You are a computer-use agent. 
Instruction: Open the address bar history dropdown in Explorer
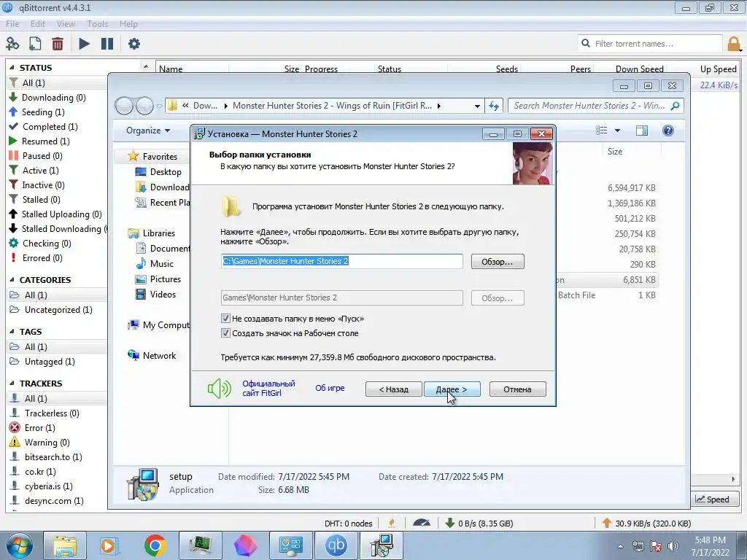coord(477,106)
